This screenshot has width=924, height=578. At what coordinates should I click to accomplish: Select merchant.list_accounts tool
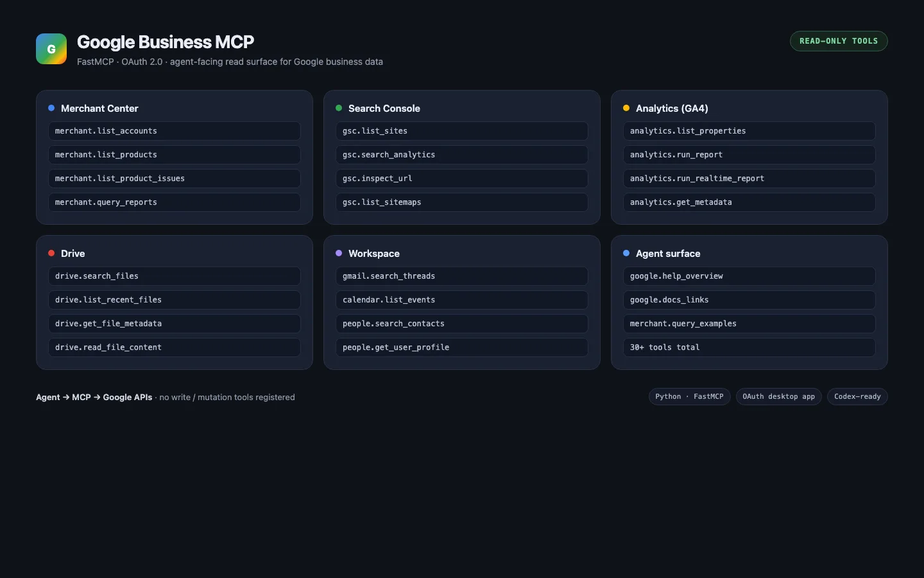(x=175, y=131)
